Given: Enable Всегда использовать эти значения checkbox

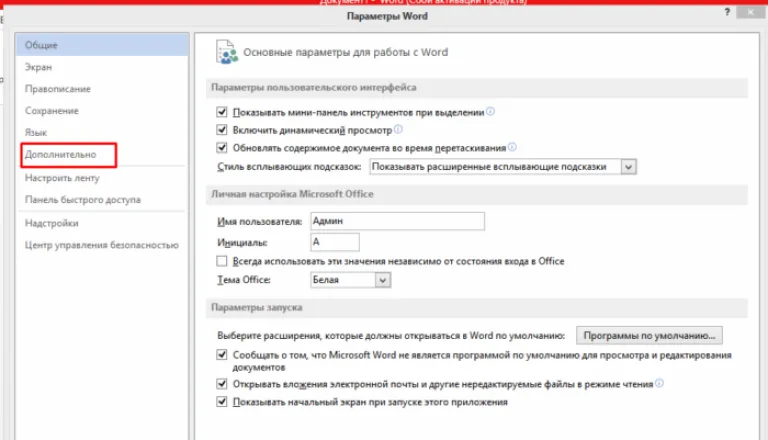Looking at the screenshot, I should [x=222, y=261].
